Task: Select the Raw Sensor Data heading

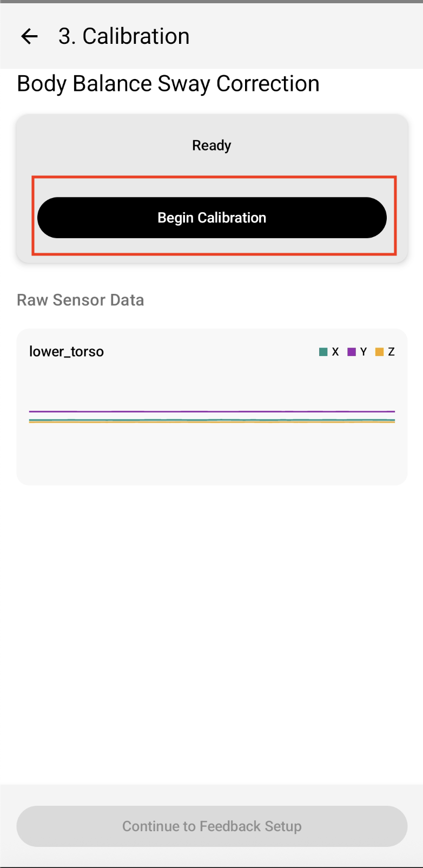Action: (81, 300)
